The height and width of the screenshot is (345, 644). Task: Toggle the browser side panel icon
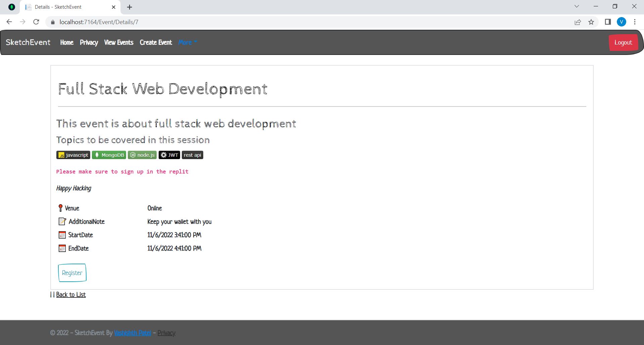[x=608, y=22]
